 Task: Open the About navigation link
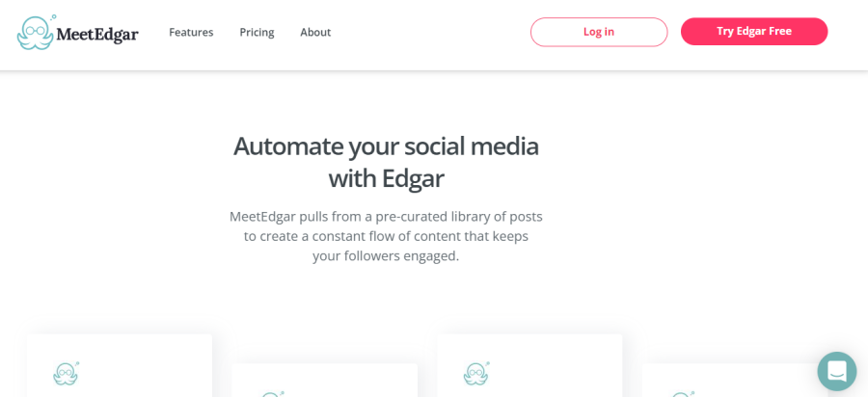click(x=315, y=32)
